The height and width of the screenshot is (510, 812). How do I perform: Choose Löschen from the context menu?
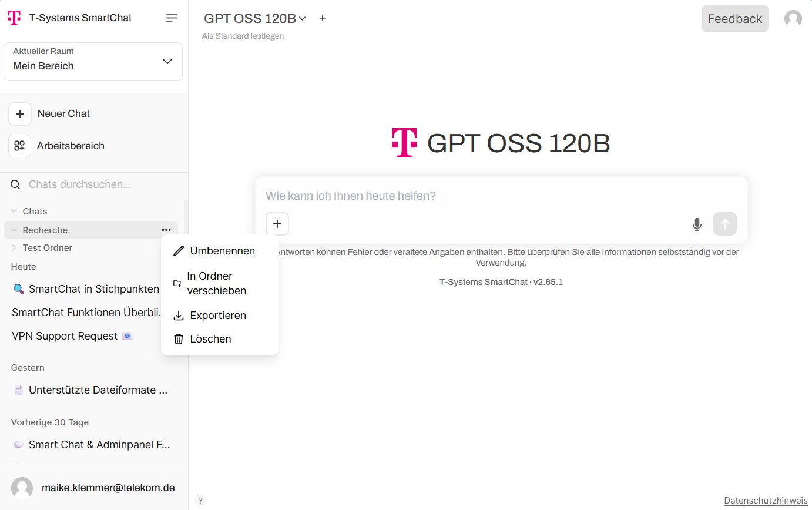click(220, 339)
